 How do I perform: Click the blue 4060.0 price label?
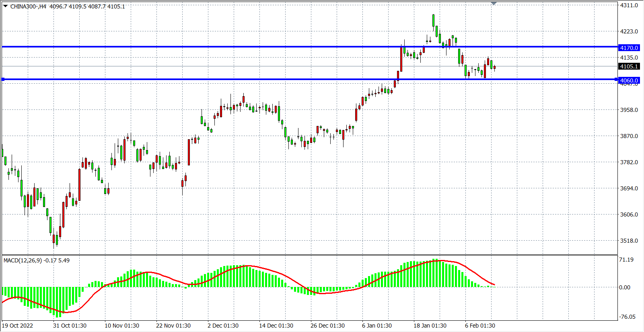point(629,80)
